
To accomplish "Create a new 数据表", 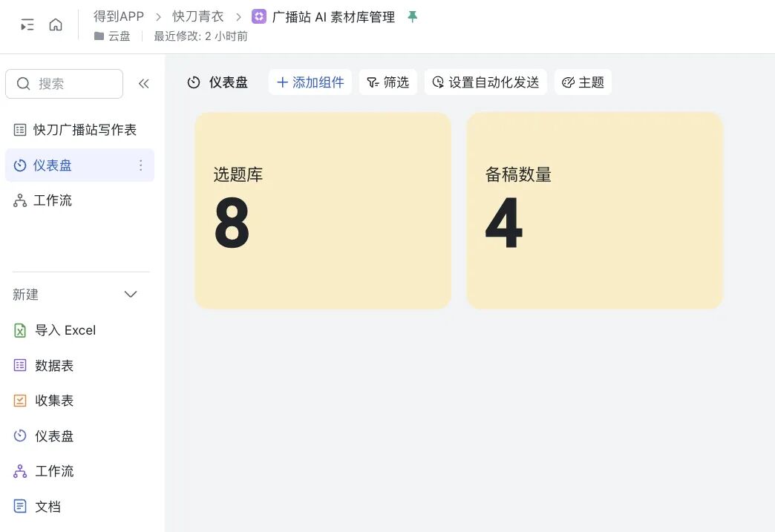I will pyautogui.click(x=44, y=366).
